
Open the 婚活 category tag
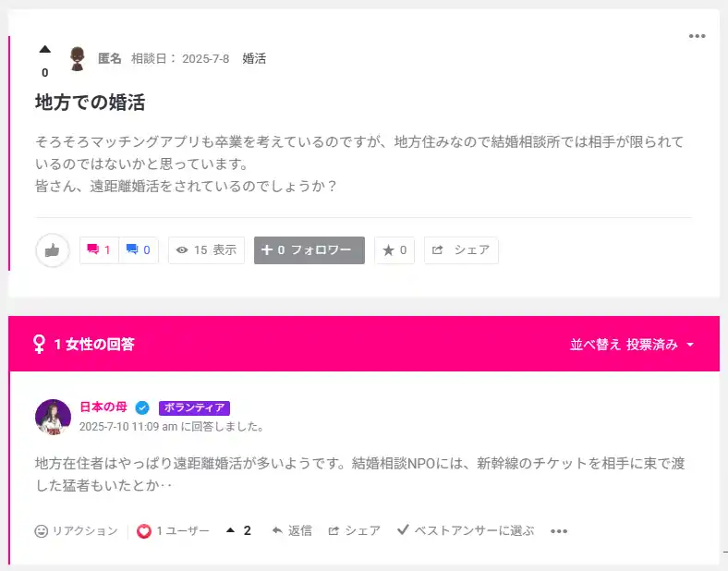pyautogui.click(x=254, y=58)
